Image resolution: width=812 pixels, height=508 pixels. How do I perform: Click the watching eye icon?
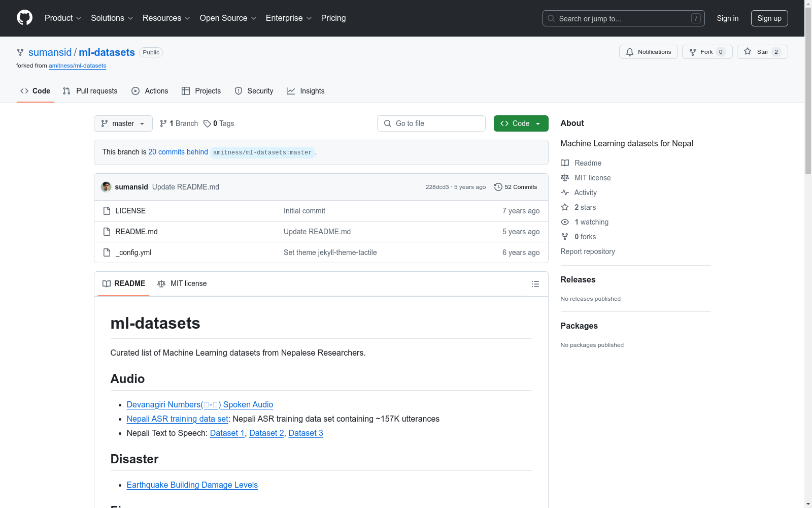tap(565, 222)
